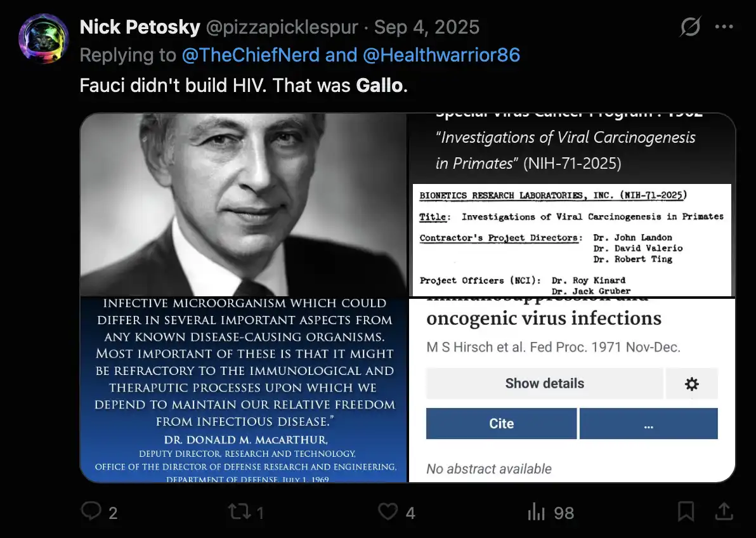
Task: Click the Cite button
Action: [501, 424]
